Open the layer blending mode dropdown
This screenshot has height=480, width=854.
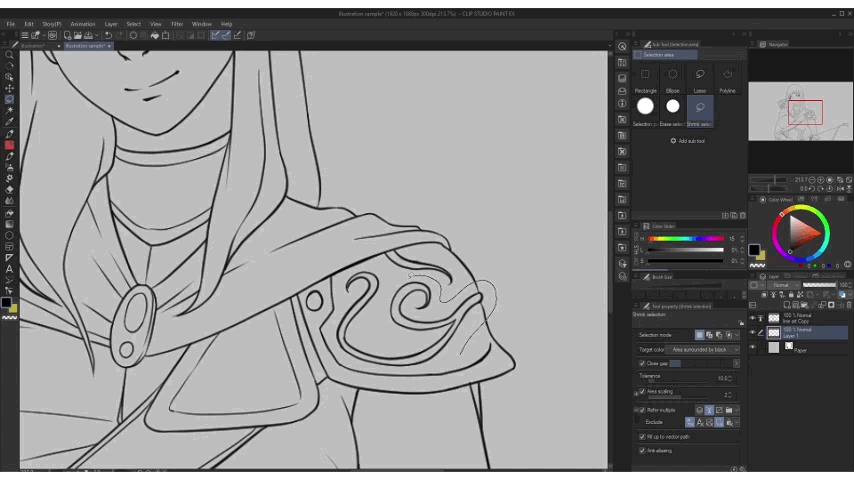(781, 285)
